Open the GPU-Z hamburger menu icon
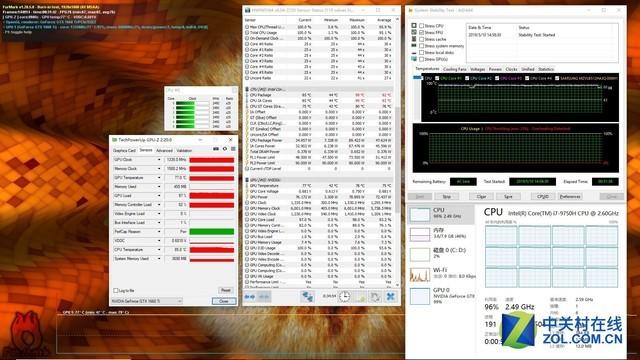Screen dimensions: 640x360 pyautogui.click(x=233, y=149)
